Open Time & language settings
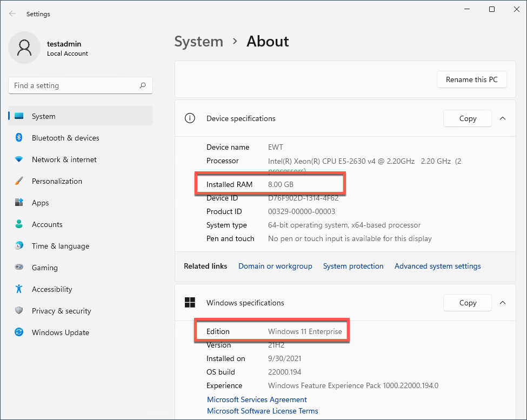Screen dimensions: 527x420 point(81,246)
